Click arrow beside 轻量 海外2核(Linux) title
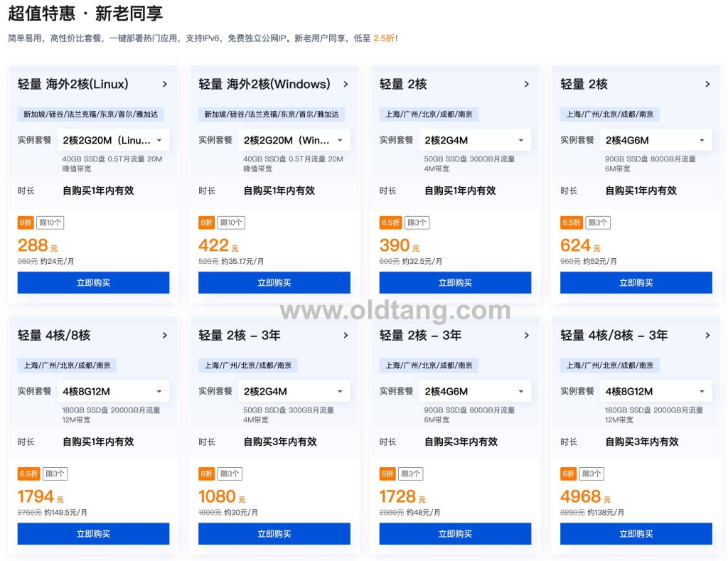 coord(165,84)
